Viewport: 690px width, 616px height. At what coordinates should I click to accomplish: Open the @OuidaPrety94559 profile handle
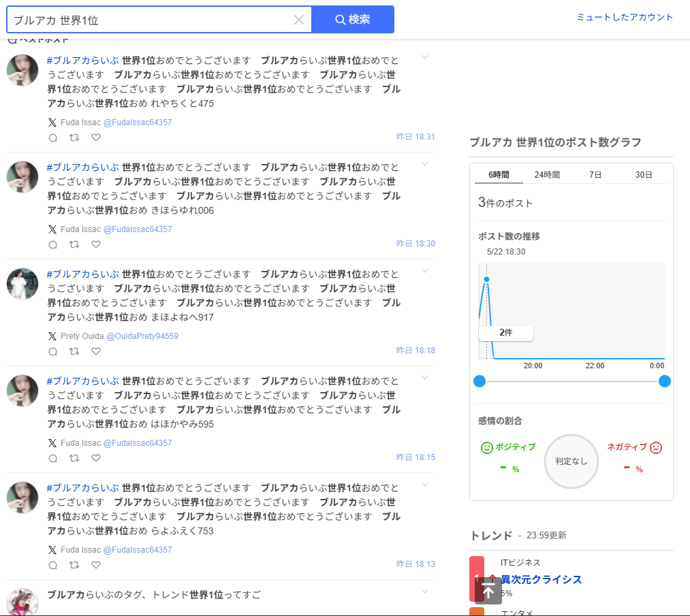pos(142,336)
